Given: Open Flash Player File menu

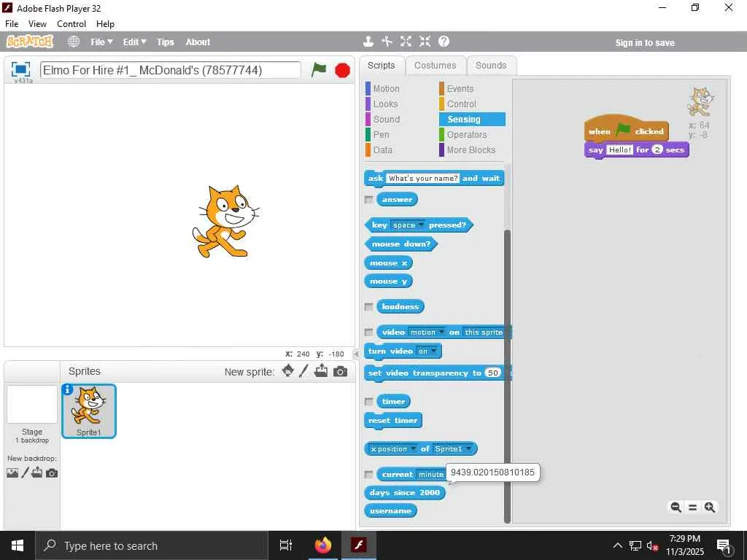Looking at the screenshot, I should click(12, 24).
